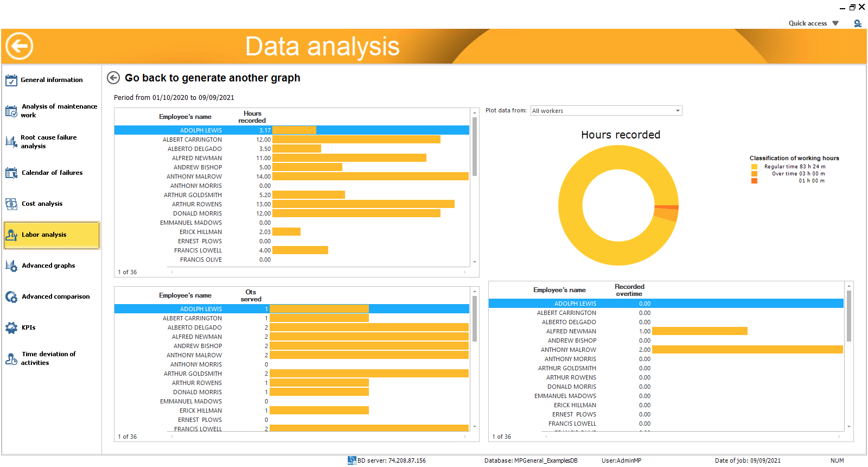This screenshot has height=467, width=868.
Task: Click the Advanced graphs icon
Action: click(11, 266)
